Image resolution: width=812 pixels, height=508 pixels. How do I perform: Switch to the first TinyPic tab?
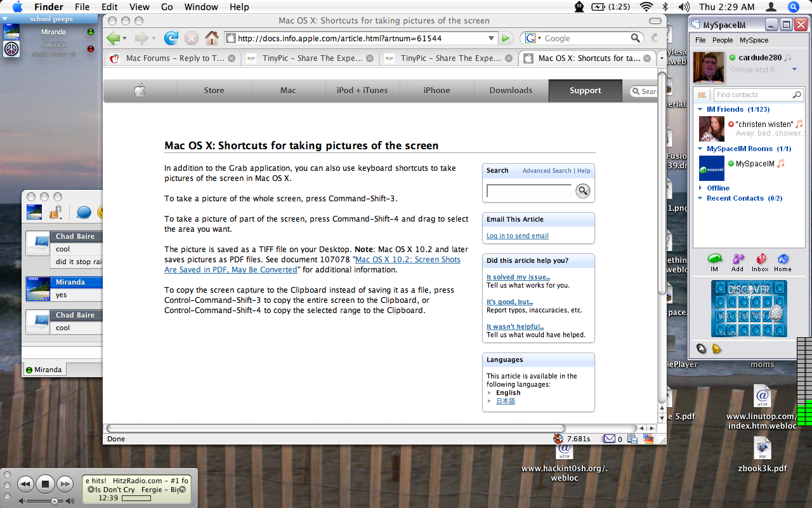[x=311, y=58]
